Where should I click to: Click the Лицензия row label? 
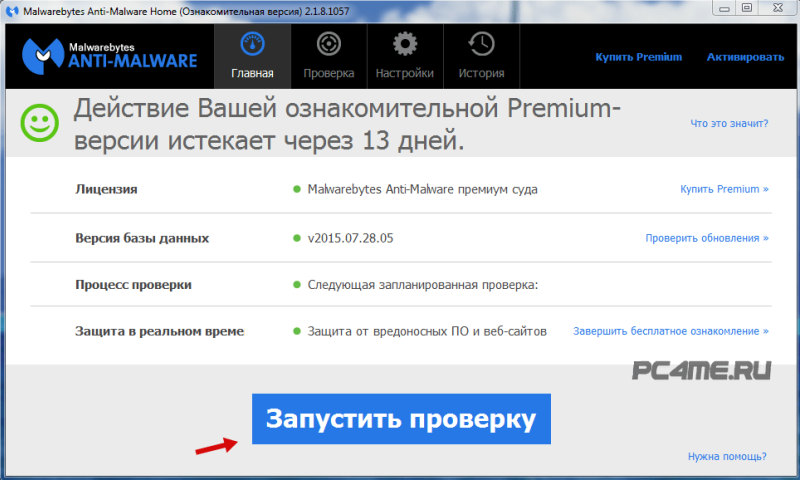[106, 189]
